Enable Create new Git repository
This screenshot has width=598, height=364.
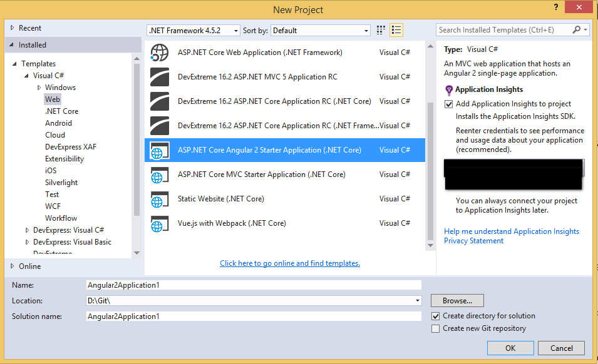[436, 328]
